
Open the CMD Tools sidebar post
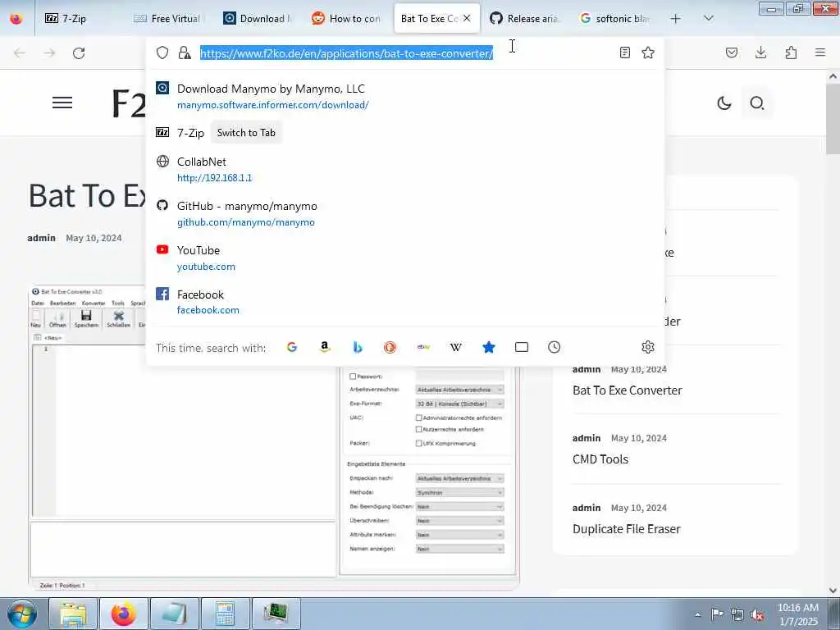pos(600,459)
